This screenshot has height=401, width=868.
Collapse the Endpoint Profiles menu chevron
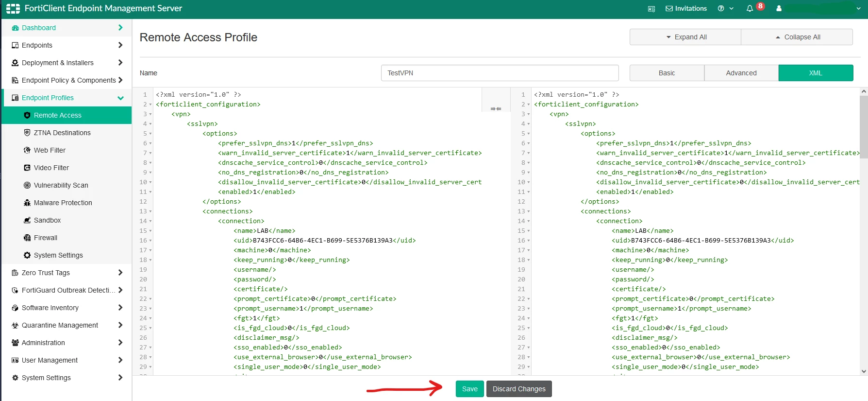120,98
